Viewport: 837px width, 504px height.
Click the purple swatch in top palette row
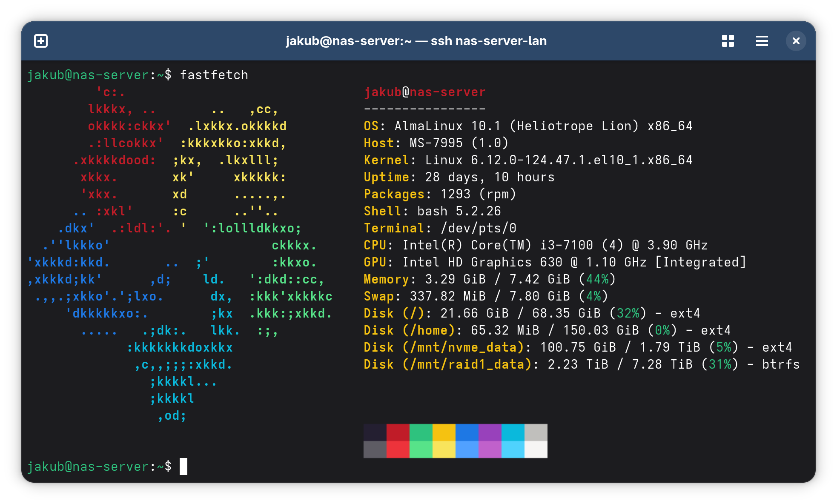490,432
